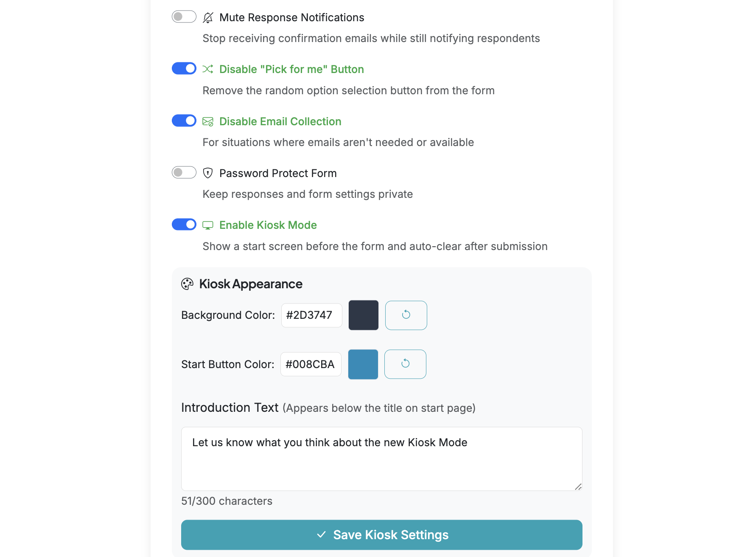Click inside the Introduction Text box
The image size is (756, 557).
381,459
